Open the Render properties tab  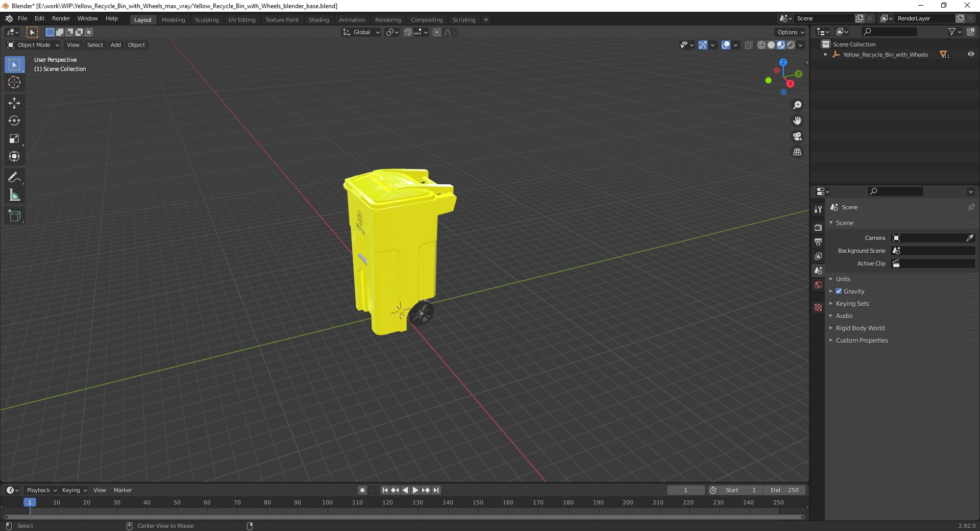point(818,227)
